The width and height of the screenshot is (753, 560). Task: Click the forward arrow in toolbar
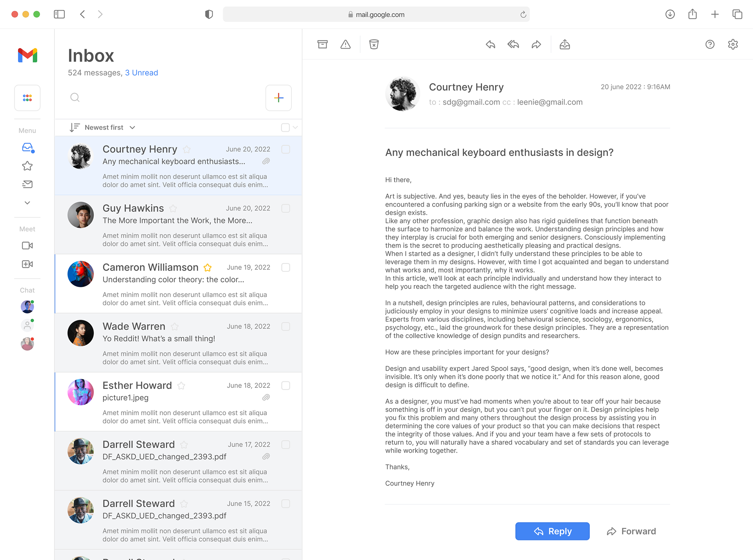(x=536, y=44)
